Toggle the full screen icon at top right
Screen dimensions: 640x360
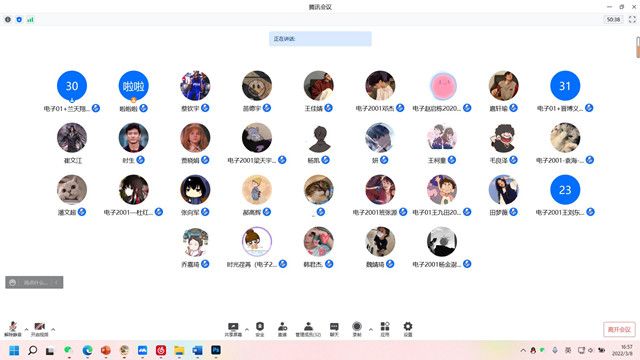click(x=632, y=19)
